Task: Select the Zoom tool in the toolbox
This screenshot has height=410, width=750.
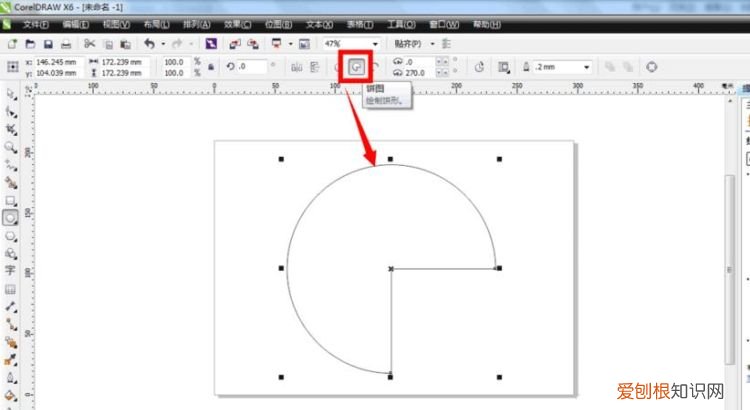Action: (11, 146)
